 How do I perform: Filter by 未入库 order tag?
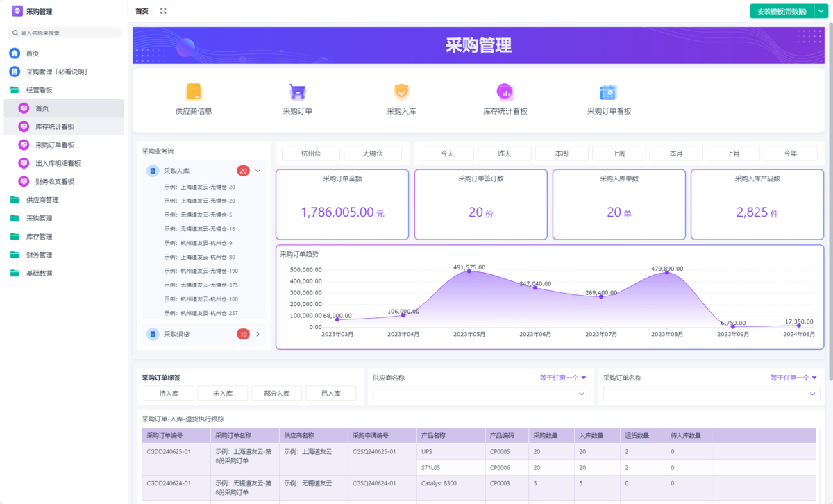[223, 394]
